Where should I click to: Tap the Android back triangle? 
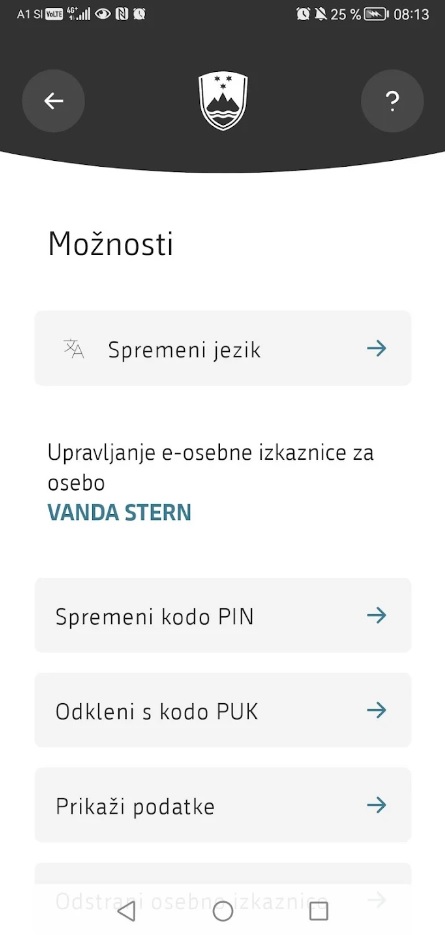pos(126,911)
